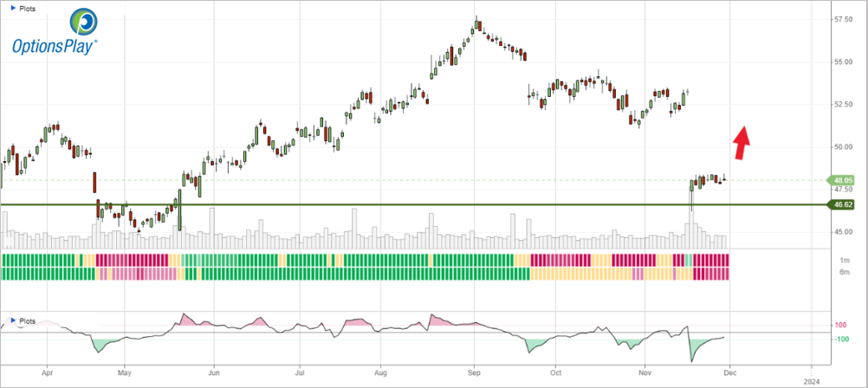Click the Jun date axis label
868x388 pixels.
click(x=214, y=373)
